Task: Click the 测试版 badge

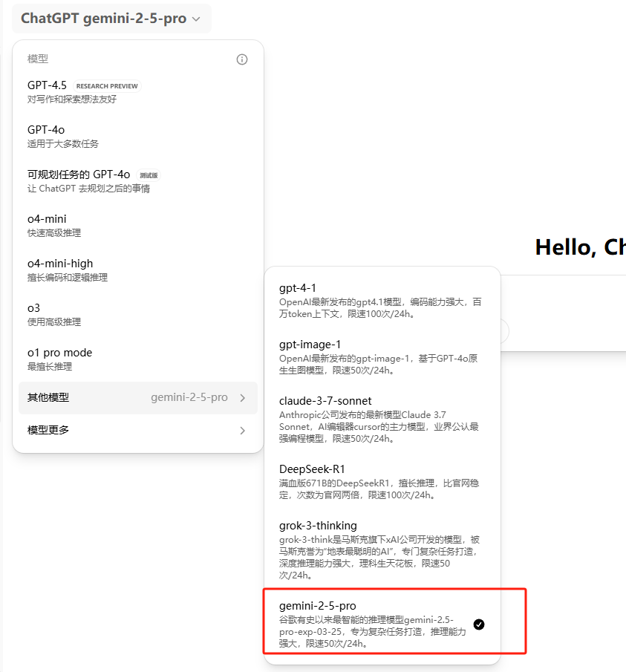Action: click(x=149, y=175)
